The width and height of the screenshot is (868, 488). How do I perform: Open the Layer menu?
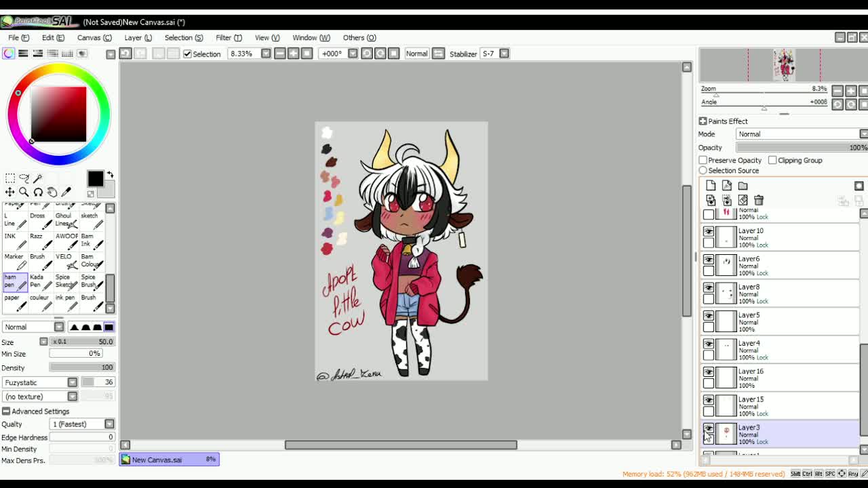point(138,38)
